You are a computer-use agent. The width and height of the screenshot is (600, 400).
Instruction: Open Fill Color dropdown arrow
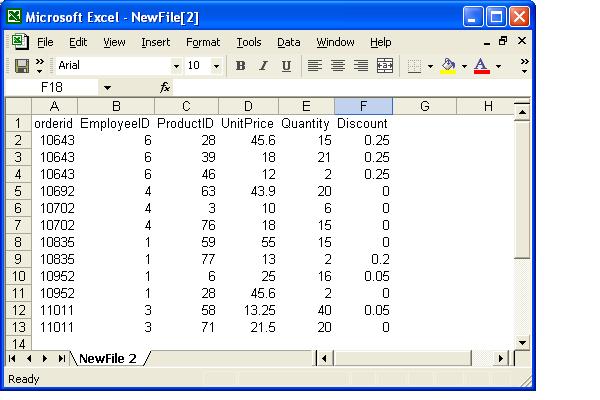(464, 66)
